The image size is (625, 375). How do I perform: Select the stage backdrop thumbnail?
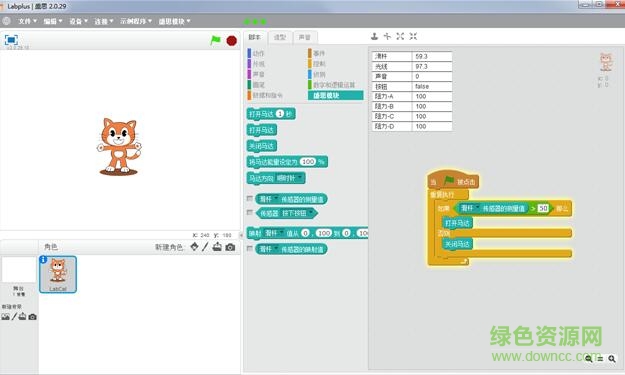(18, 269)
